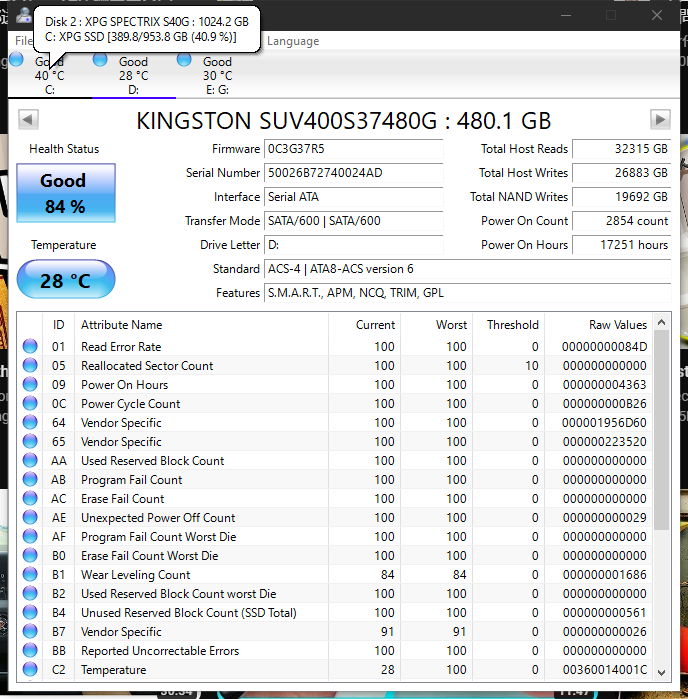The width and height of the screenshot is (688, 699).
Task: Click the status circle for Power On Hours row
Action: [x=30, y=384]
